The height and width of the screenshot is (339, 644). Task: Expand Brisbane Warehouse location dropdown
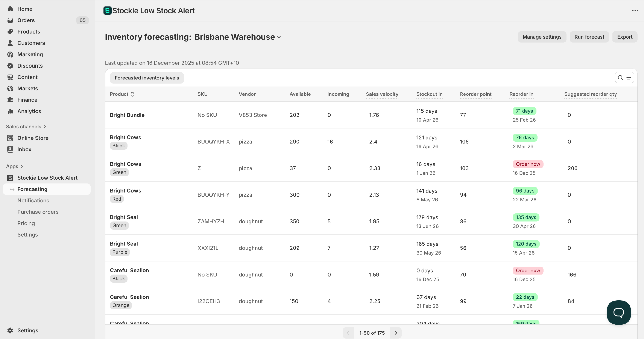coord(279,37)
